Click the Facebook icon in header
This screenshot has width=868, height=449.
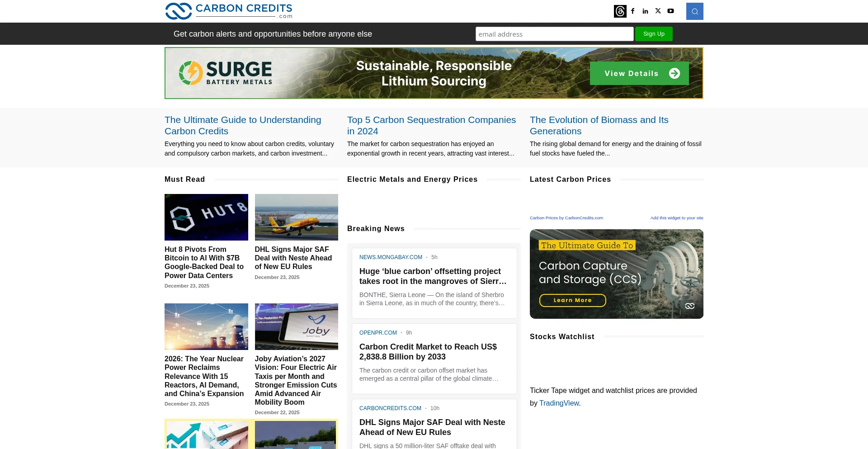pyautogui.click(x=633, y=11)
